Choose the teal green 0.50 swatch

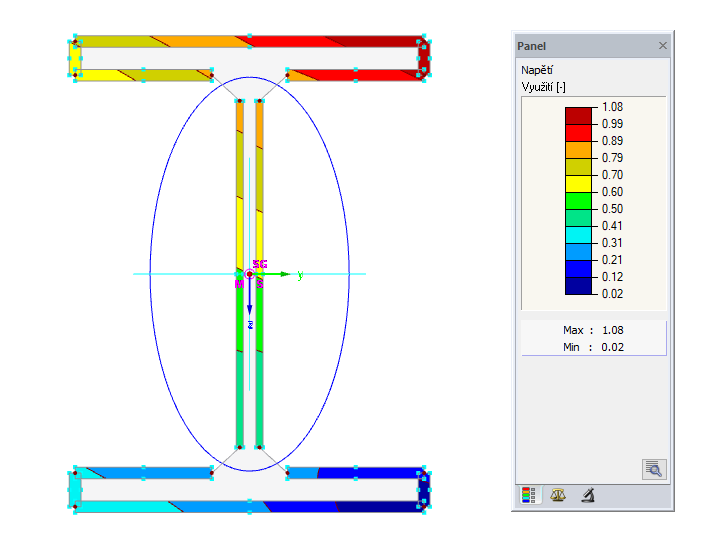tap(578, 218)
